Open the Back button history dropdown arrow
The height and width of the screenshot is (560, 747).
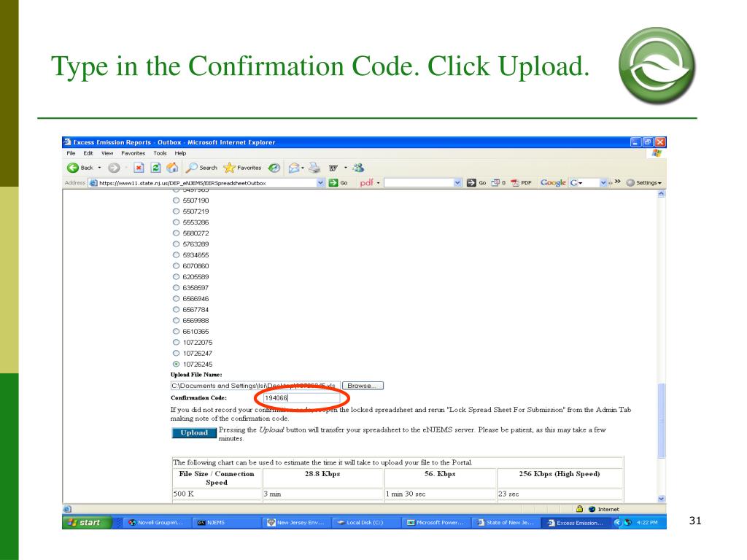click(x=99, y=168)
